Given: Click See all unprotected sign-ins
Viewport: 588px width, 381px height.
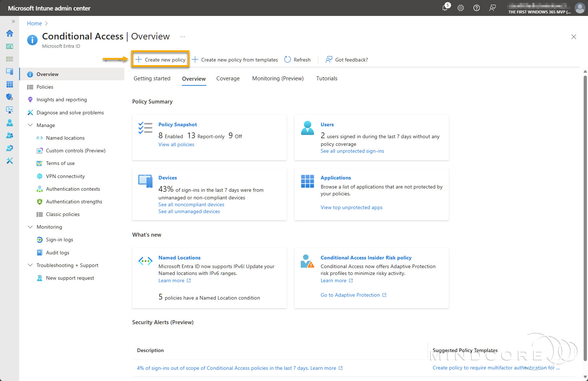Looking at the screenshot, I should [352, 151].
